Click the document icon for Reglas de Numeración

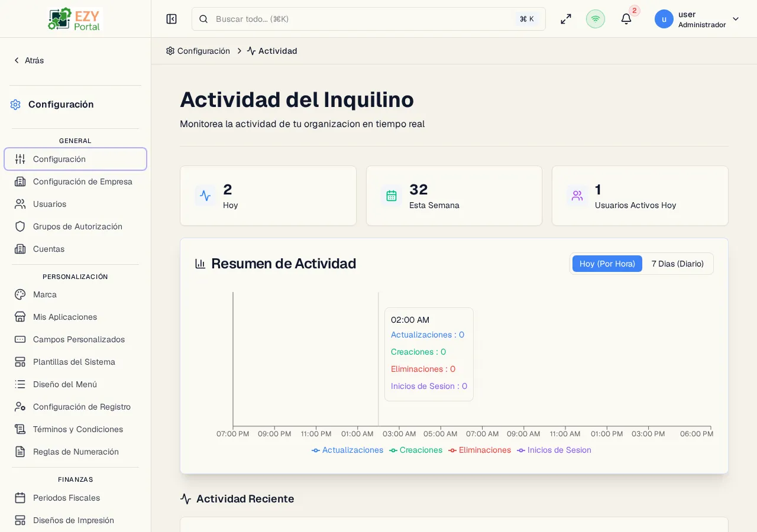(x=20, y=452)
